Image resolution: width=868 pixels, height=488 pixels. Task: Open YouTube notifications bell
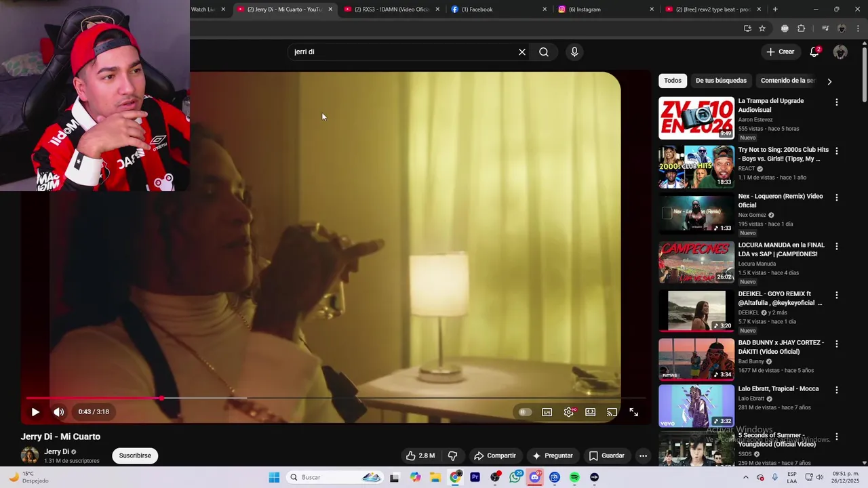coord(815,52)
